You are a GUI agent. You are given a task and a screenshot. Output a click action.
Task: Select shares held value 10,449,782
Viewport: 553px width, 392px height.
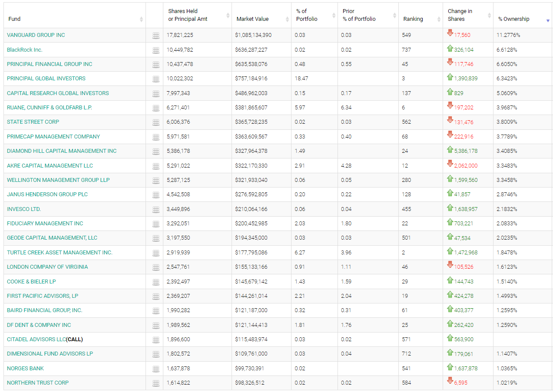pyautogui.click(x=180, y=50)
